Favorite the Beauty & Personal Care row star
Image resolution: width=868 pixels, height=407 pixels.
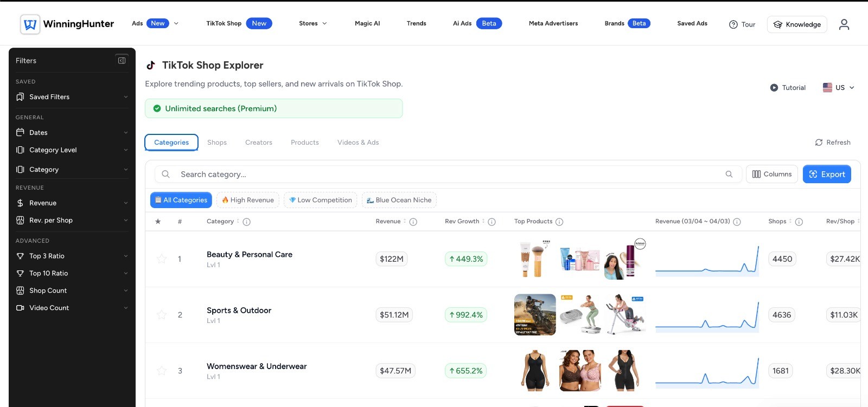(162, 259)
